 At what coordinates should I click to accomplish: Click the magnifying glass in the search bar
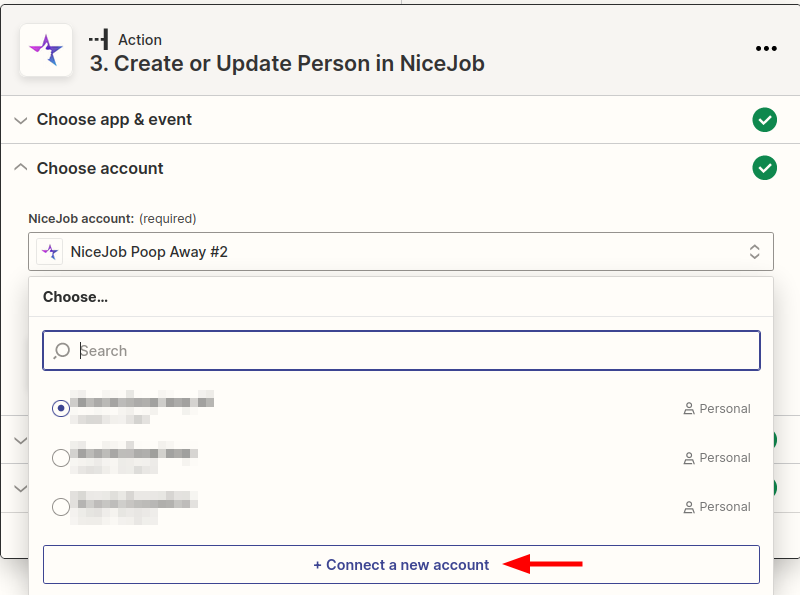pyautogui.click(x=62, y=351)
